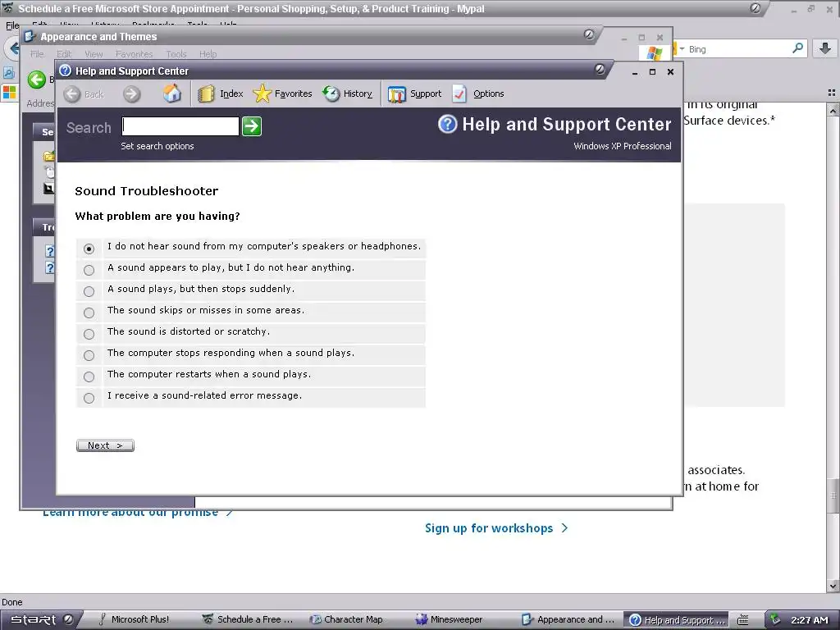This screenshot has height=630, width=840.
Task: Open Set search options link
Action: (157, 146)
